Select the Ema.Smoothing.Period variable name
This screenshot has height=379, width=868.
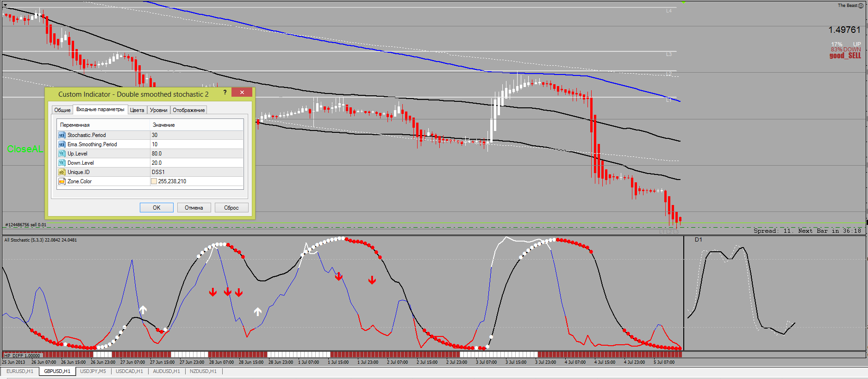[x=92, y=144]
